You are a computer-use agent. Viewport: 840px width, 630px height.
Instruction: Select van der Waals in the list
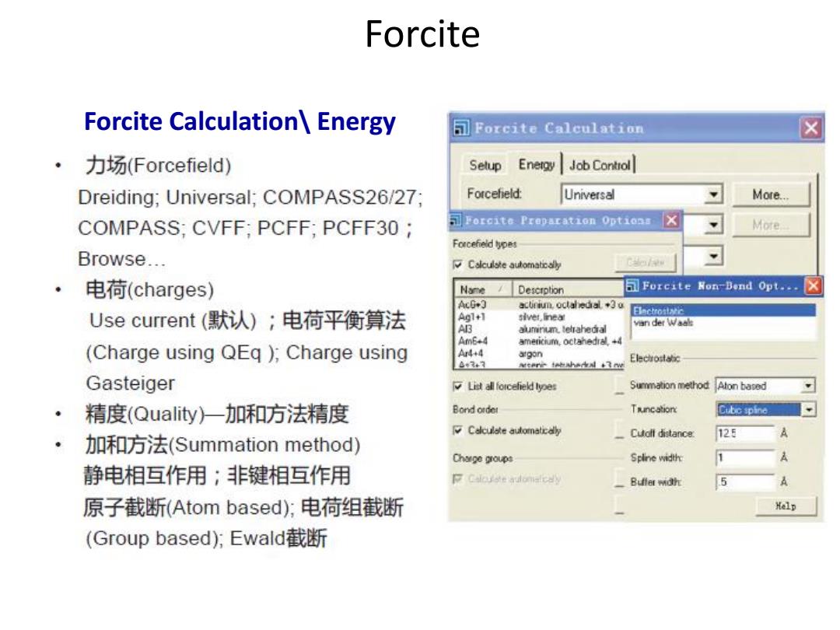click(x=723, y=323)
